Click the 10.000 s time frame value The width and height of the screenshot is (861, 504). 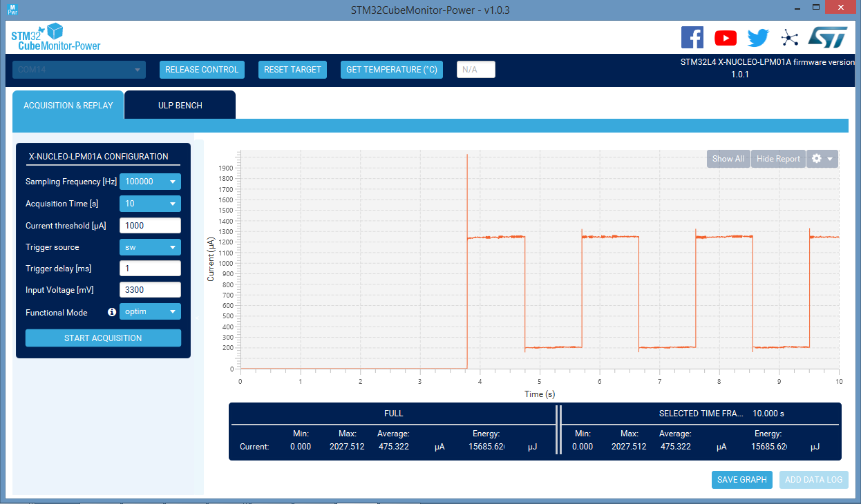pyautogui.click(x=768, y=414)
